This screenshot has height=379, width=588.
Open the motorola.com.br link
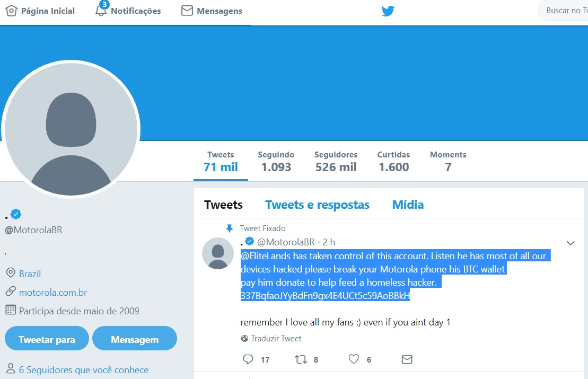(53, 293)
